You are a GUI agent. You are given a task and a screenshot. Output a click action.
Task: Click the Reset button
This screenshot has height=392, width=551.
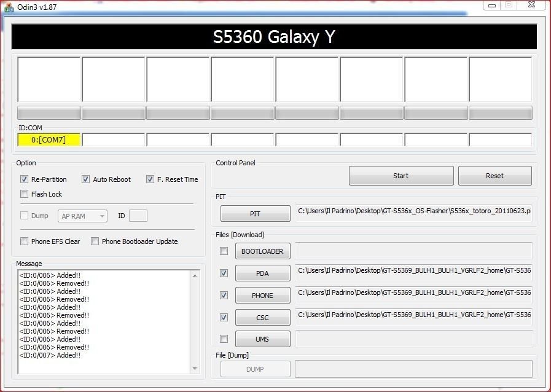(x=494, y=176)
